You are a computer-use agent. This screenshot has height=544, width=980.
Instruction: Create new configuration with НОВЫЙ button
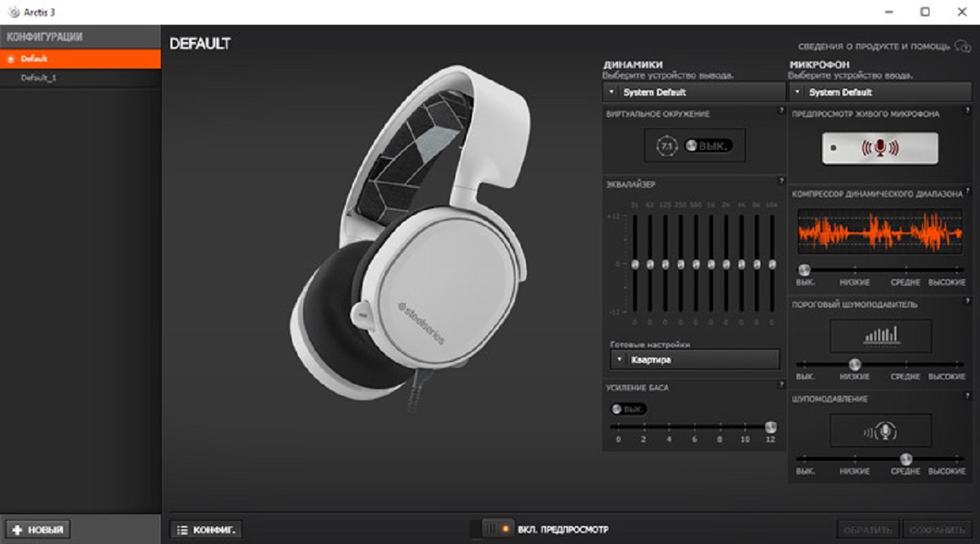37,529
